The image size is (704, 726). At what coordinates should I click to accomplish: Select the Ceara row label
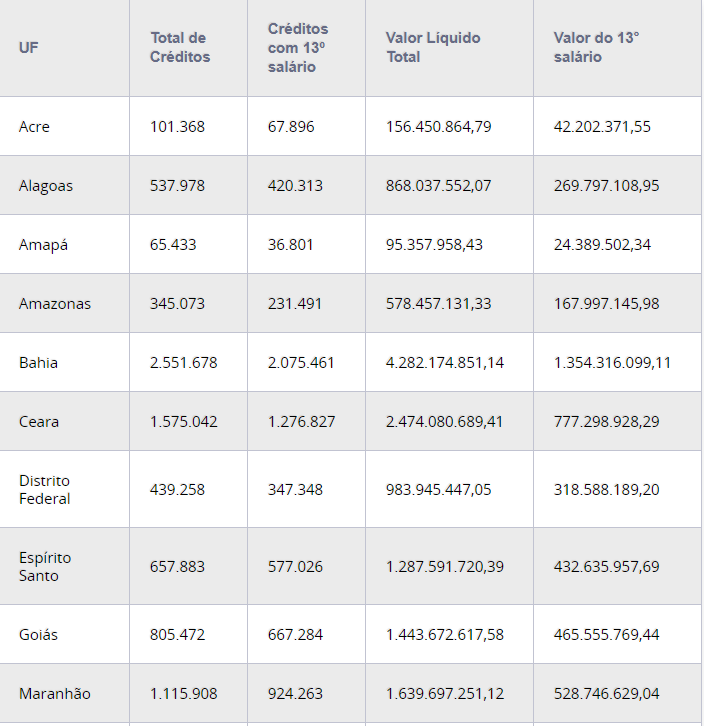[39, 422]
